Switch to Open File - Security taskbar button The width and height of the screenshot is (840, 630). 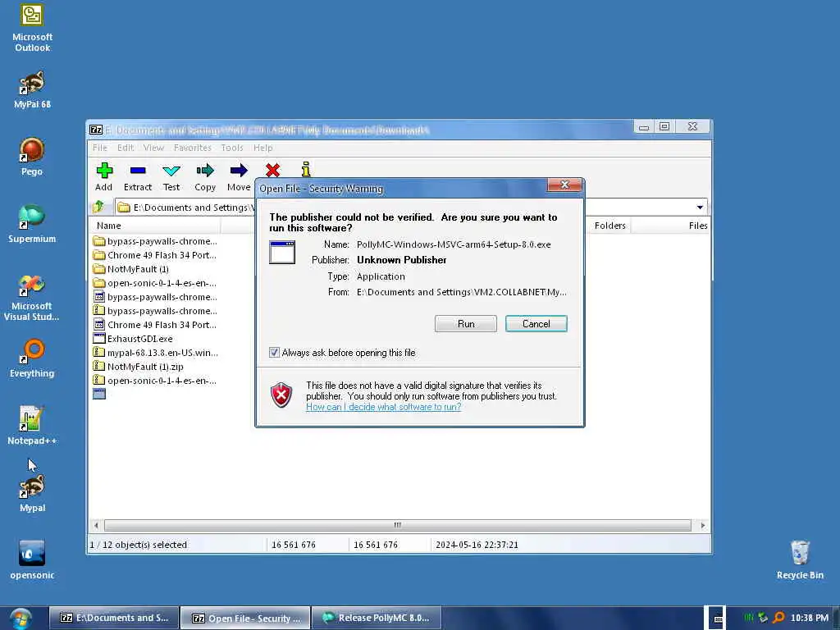245,619
